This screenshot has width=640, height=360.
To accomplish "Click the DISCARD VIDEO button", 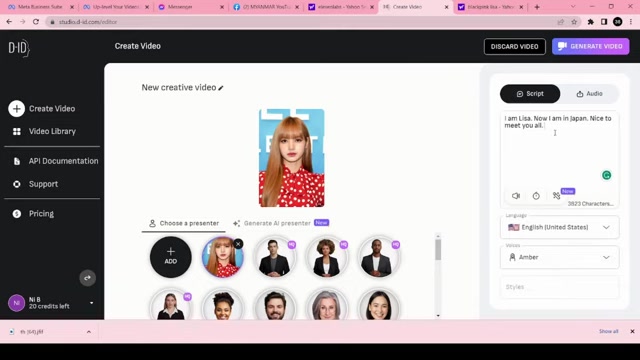I will pos(514,47).
